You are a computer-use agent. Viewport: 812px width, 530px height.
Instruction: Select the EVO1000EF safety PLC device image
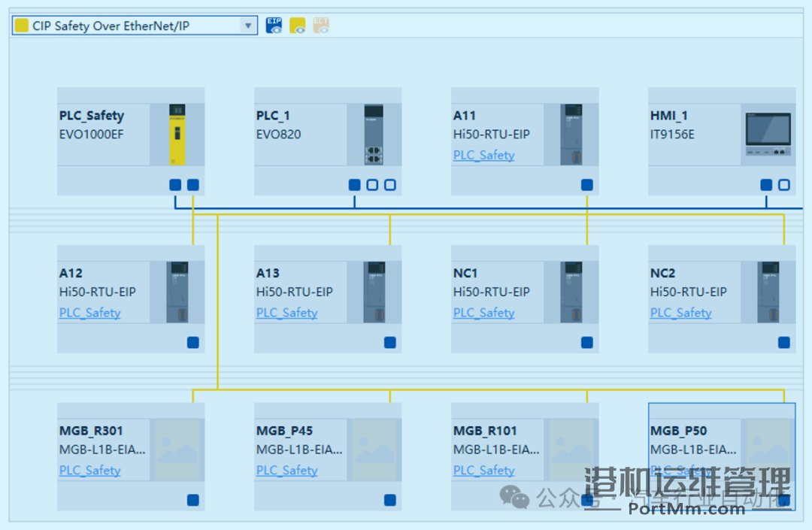click(177, 135)
